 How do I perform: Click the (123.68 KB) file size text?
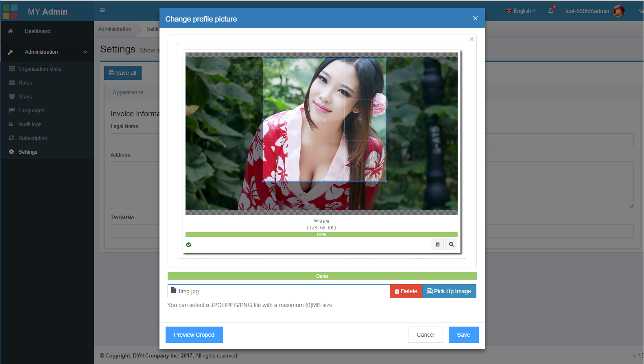tap(321, 228)
